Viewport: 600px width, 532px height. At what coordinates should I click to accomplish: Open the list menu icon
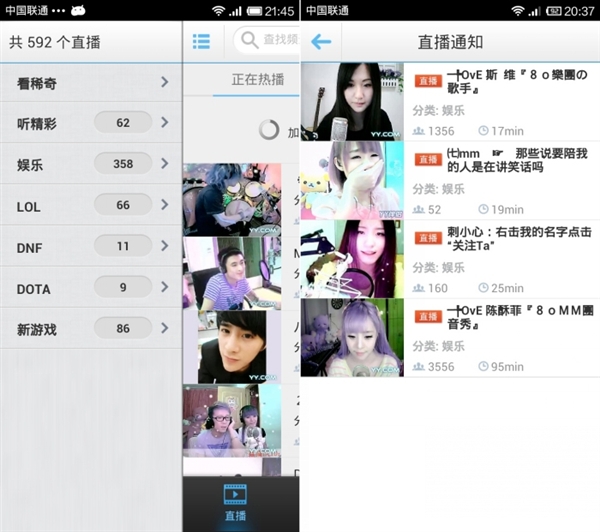(x=201, y=42)
